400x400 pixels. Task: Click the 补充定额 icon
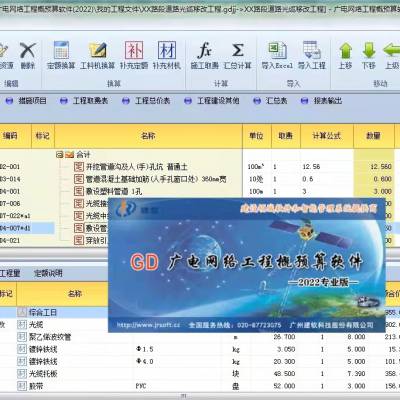[x=134, y=51]
